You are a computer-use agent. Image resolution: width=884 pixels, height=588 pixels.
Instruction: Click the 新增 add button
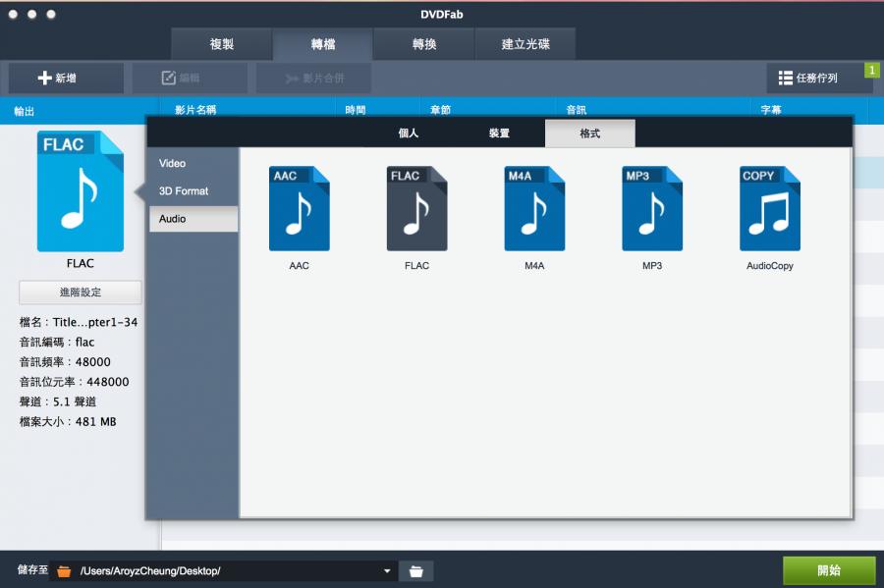[x=66, y=78]
